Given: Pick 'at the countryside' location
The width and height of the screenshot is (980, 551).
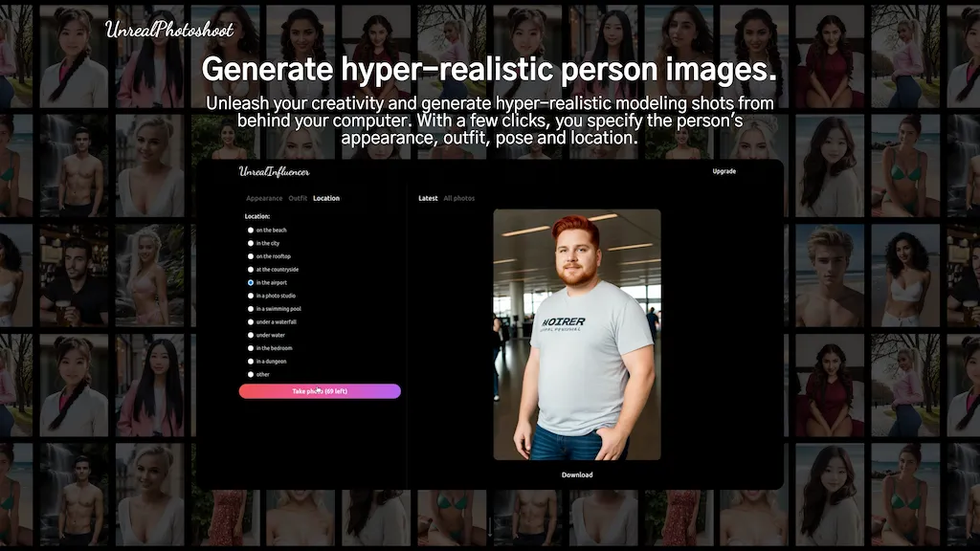Looking at the screenshot, I should 251,270.
